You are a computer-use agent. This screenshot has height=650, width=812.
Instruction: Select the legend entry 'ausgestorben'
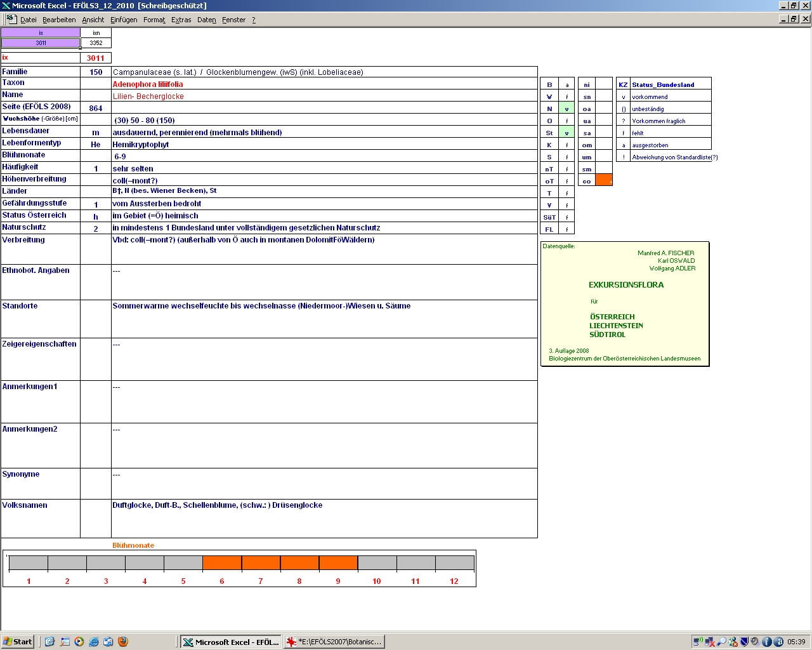click(650, 145)
